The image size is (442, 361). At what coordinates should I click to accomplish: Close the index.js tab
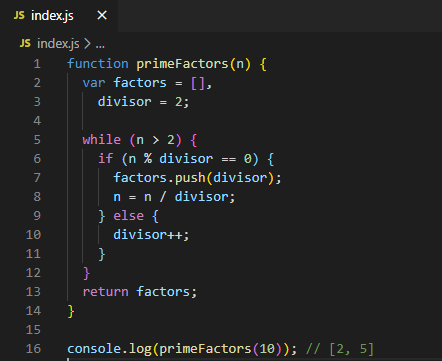tap(102, 15)
